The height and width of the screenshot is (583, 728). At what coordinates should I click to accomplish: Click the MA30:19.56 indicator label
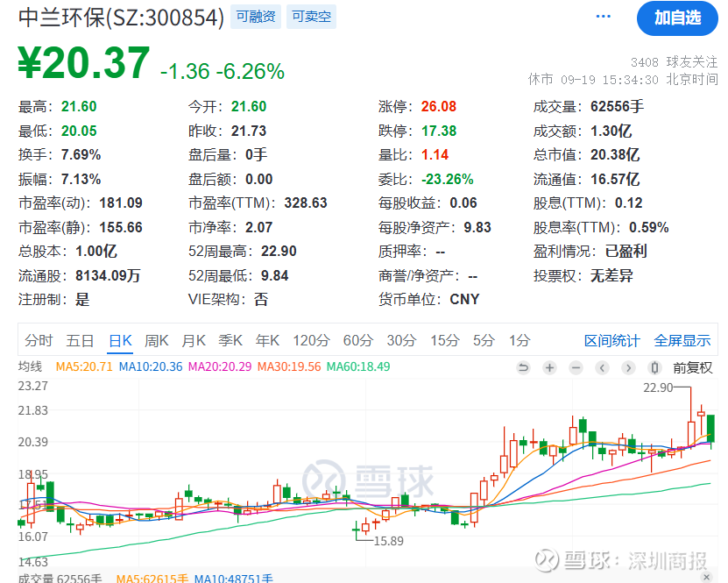pos(289,366)
